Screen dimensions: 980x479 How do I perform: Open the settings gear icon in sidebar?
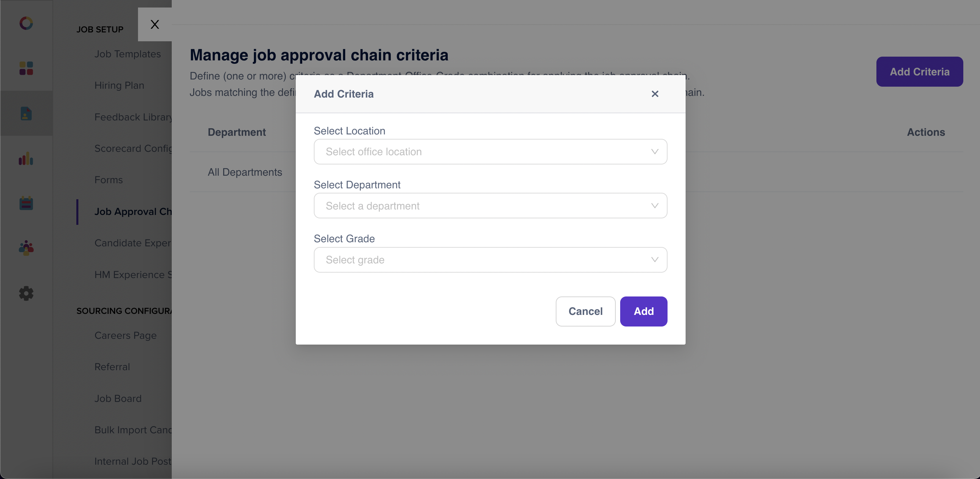26,293
